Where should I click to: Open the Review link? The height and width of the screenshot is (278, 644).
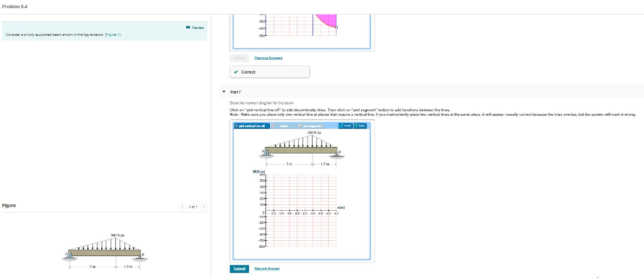(x=195, y=28)
